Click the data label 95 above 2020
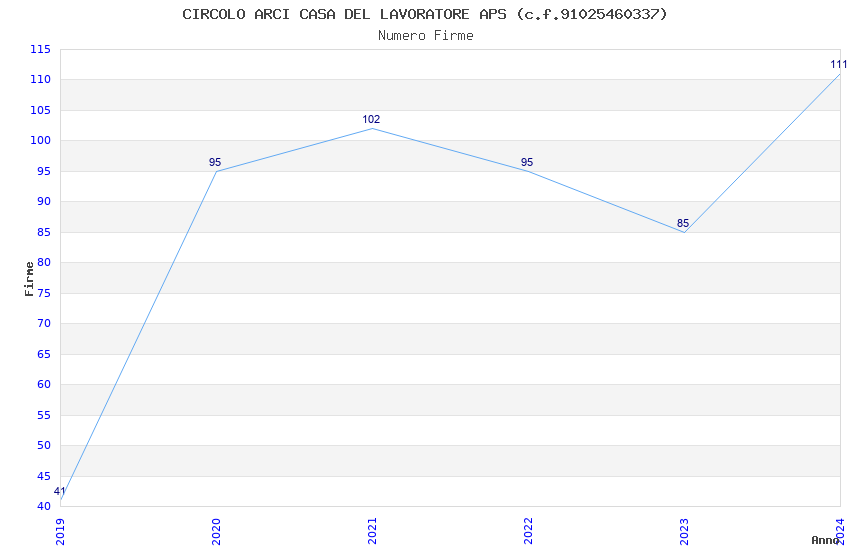 (x=215, y=162)
